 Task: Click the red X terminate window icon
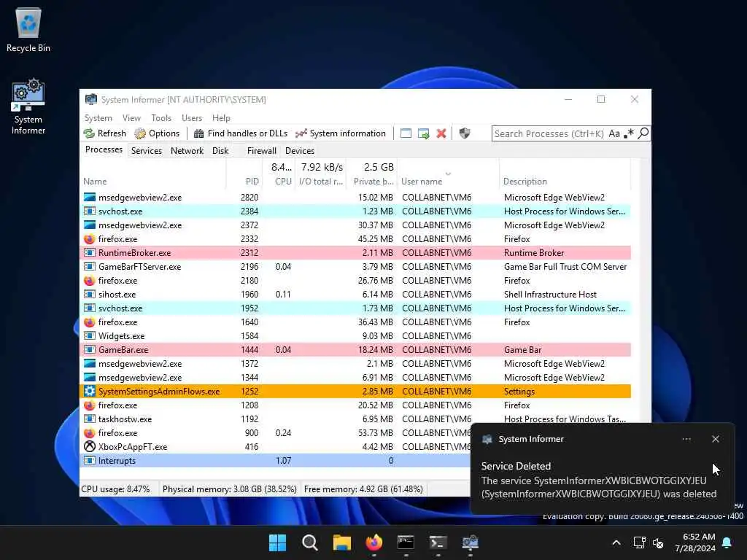(x=441, y=133)
